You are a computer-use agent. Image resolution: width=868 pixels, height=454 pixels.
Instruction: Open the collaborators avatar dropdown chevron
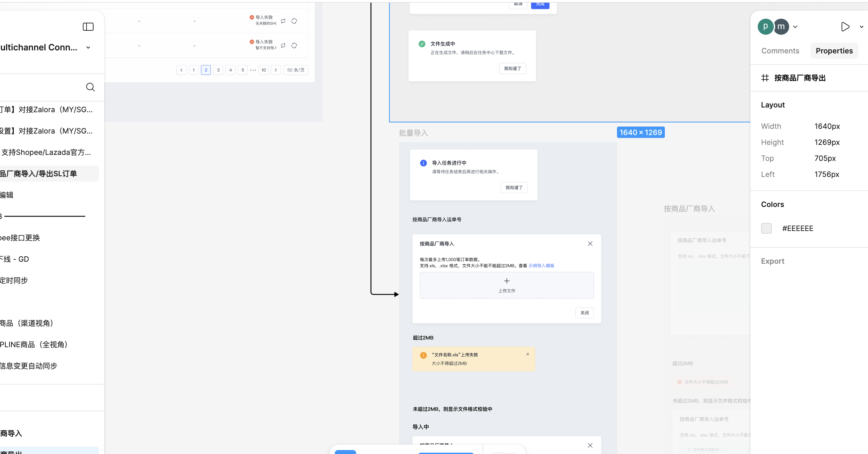795,27
